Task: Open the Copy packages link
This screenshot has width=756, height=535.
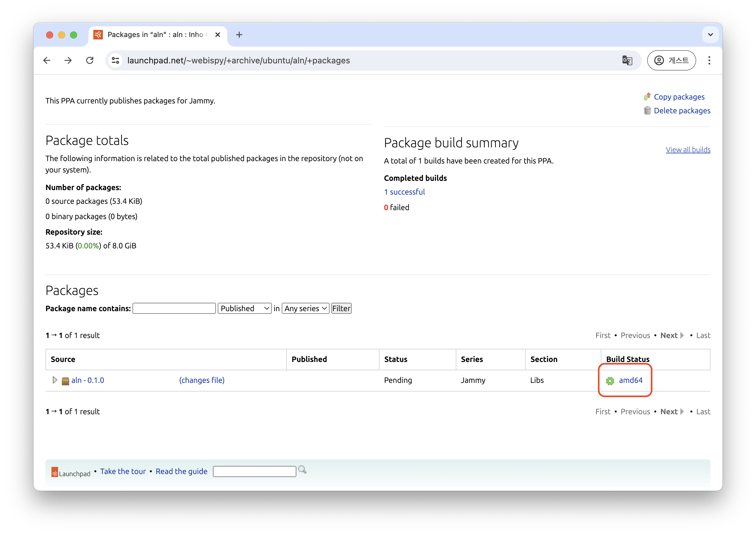Action: click(x=679, y=97)
